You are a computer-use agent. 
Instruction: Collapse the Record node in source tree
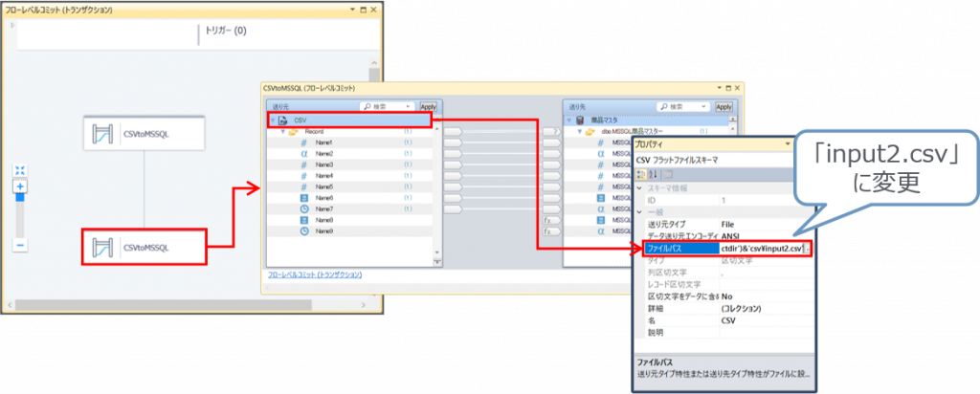(282, 131)
